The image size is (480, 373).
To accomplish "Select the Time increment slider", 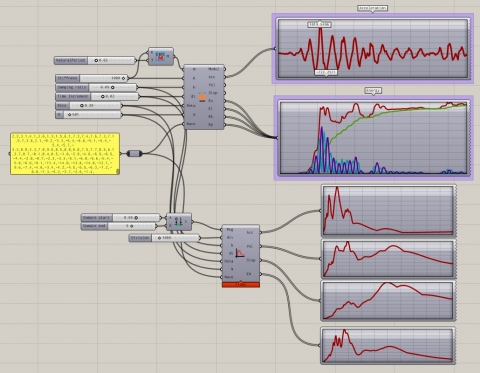I will click(97, 96).
